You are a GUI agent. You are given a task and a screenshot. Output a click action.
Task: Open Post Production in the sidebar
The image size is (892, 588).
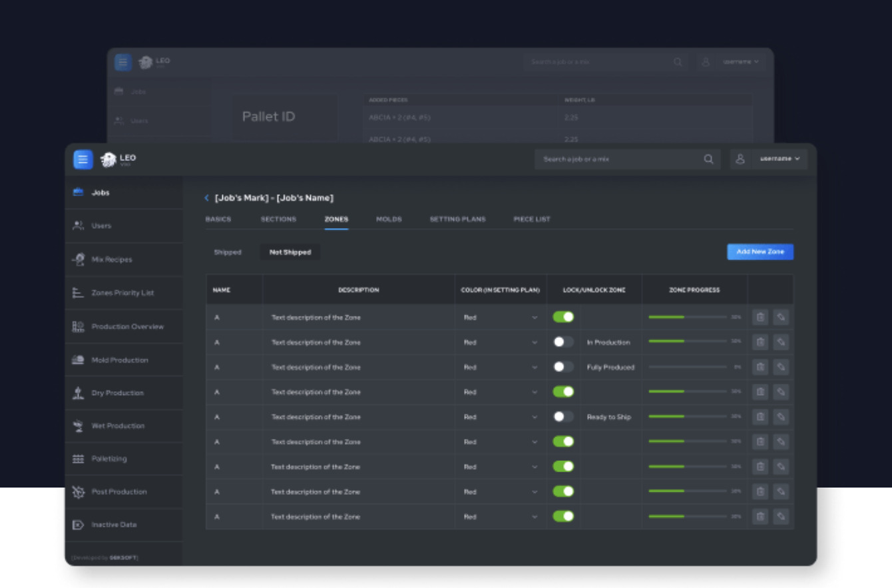124,492
